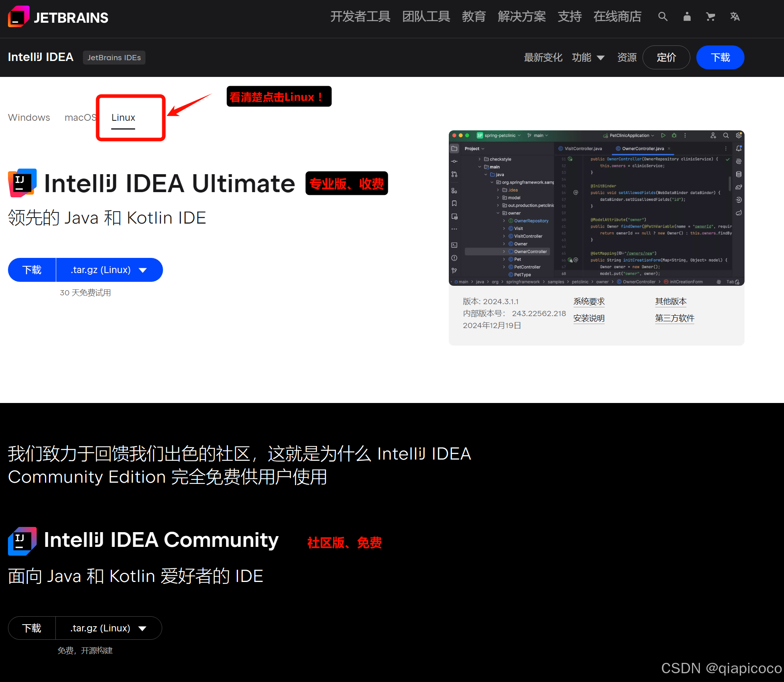The height and width of the screenshot is (682, 784).
Task: Select the Linux tab
Action: tap(123, 118)
